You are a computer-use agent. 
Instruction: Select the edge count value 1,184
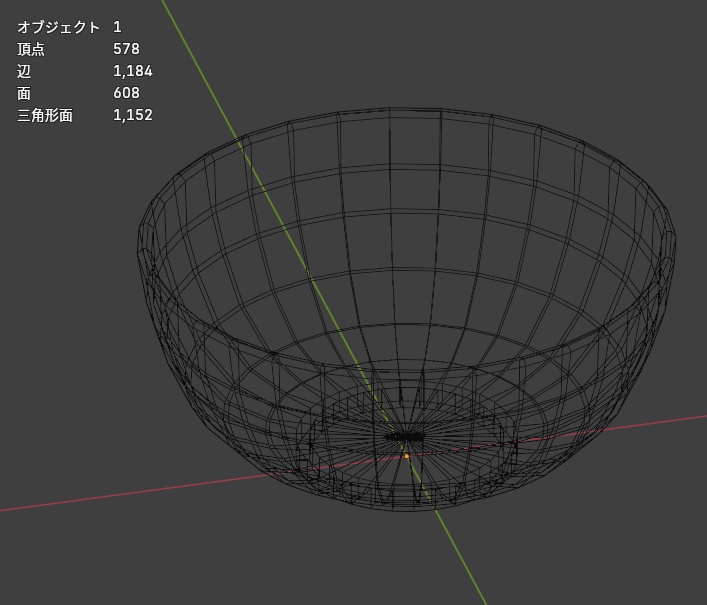click(133, 71)
